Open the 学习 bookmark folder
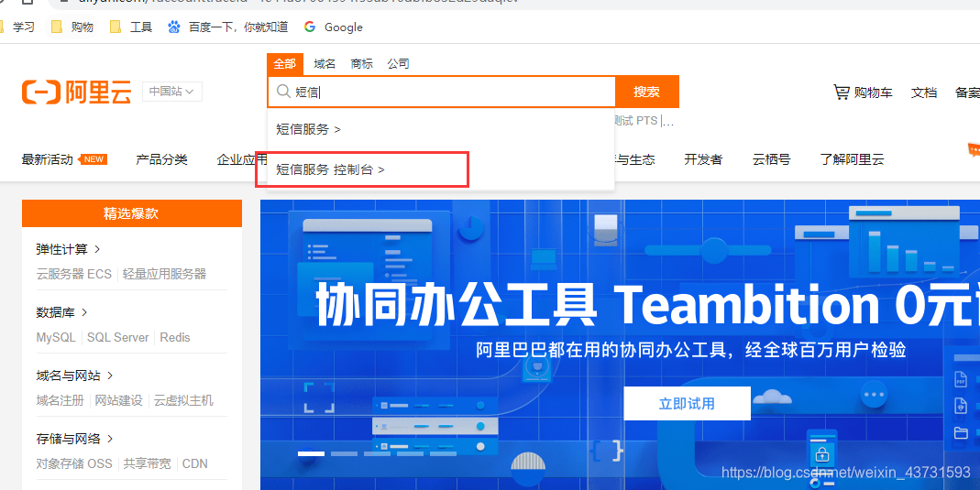The height and width of the screenshot is (490, 980). tap(17, 27)
